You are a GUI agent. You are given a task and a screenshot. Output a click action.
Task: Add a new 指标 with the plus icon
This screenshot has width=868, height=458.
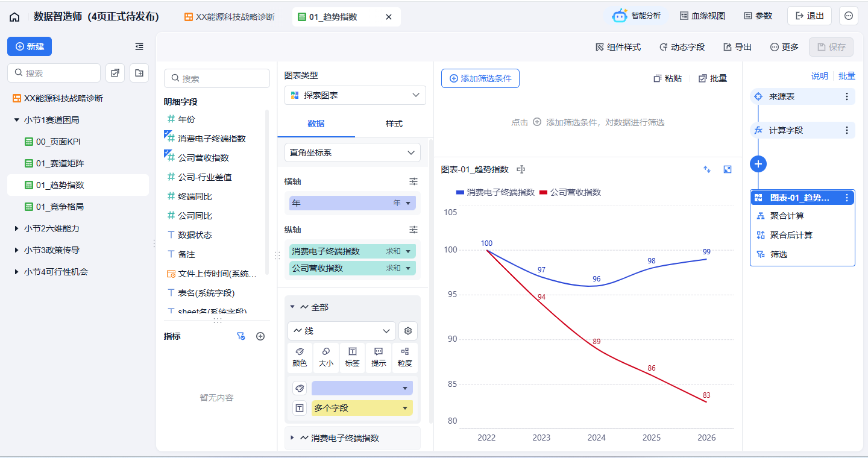(260, 336)
